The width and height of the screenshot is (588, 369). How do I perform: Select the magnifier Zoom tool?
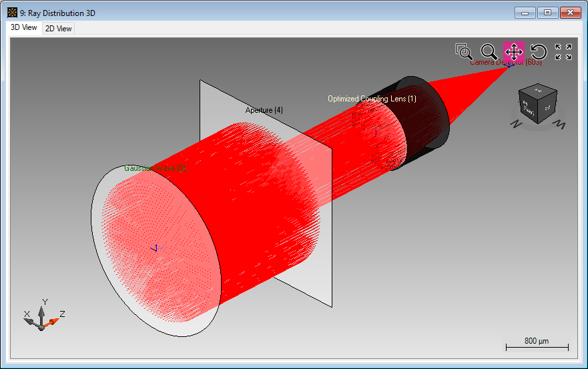489,51
